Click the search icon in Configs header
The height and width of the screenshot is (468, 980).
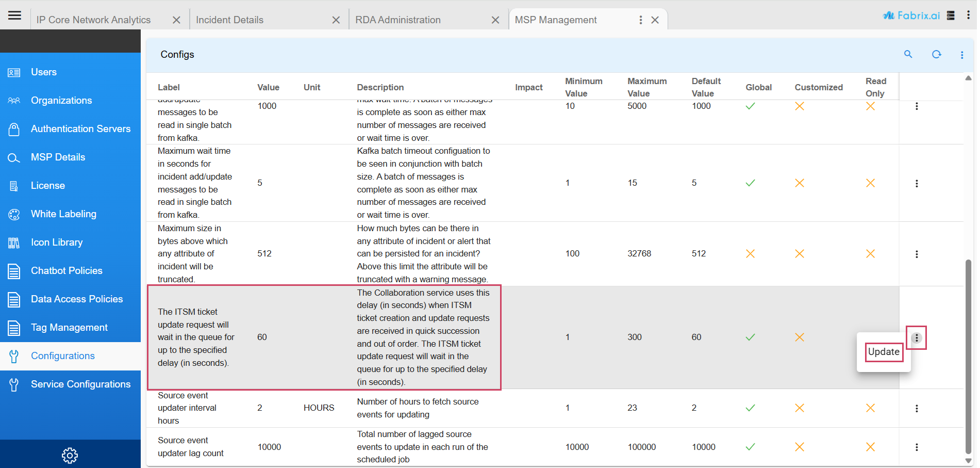908,54
